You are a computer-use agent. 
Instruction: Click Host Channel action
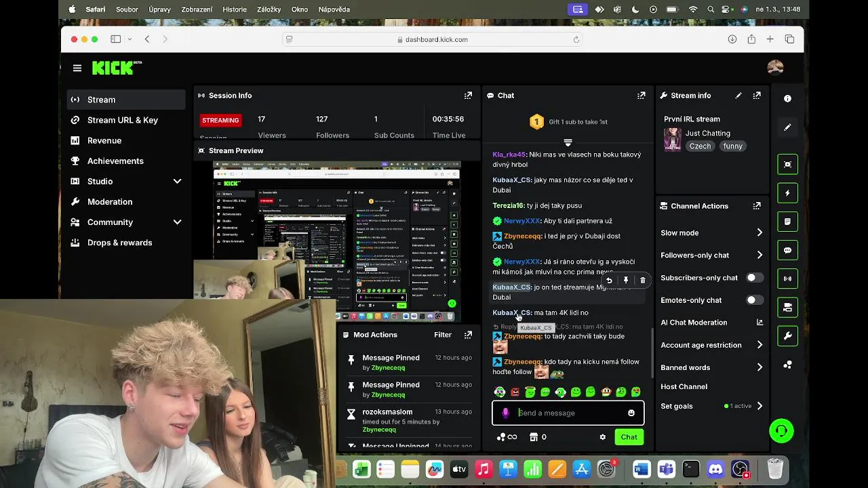(x=684, y=386)
